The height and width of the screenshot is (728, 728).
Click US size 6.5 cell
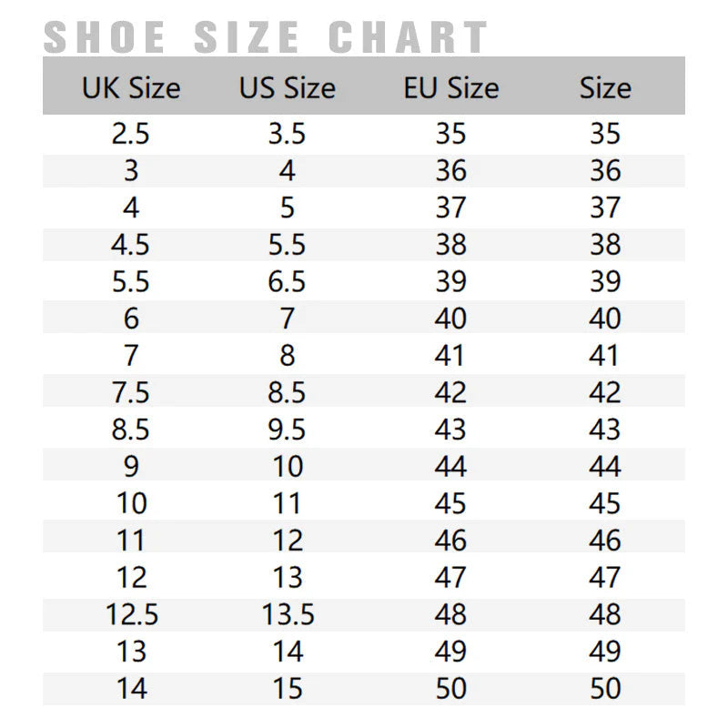(x=287, y=282)
